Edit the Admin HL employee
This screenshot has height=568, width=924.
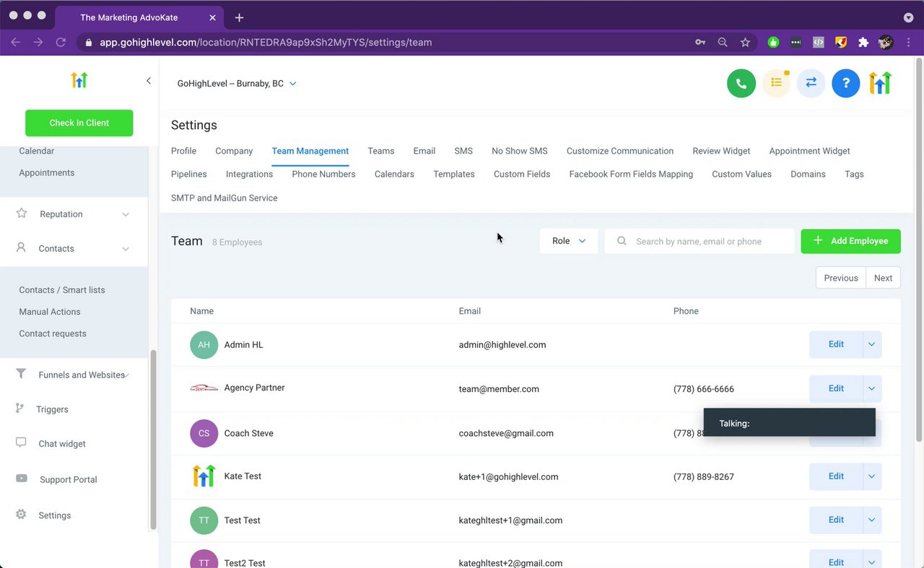[836, 344]
